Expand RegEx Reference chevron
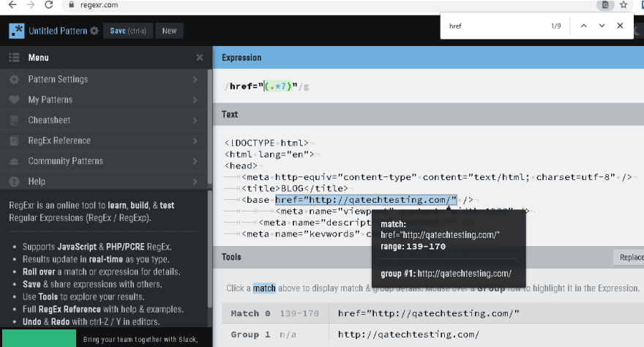The width and height of the screenshot is (644, 347). coord(195,141)
